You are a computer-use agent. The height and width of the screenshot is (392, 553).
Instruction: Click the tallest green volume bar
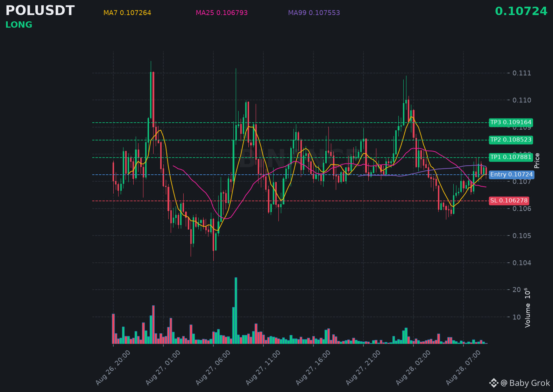(236, 311)
